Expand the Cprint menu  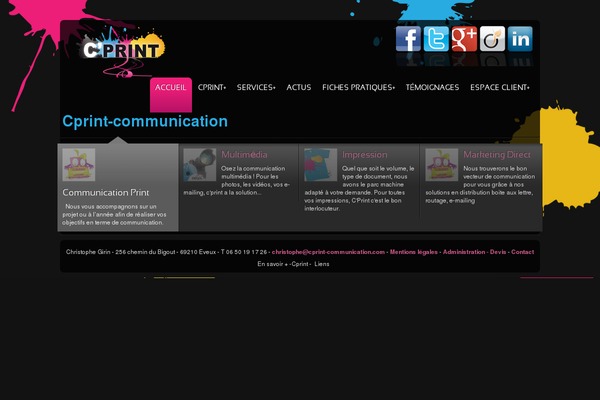[212, 88]
